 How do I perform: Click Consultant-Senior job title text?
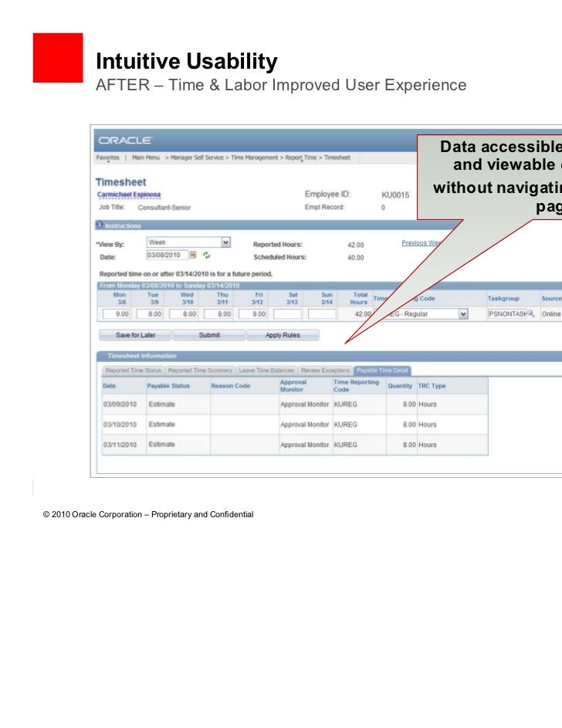164,208
